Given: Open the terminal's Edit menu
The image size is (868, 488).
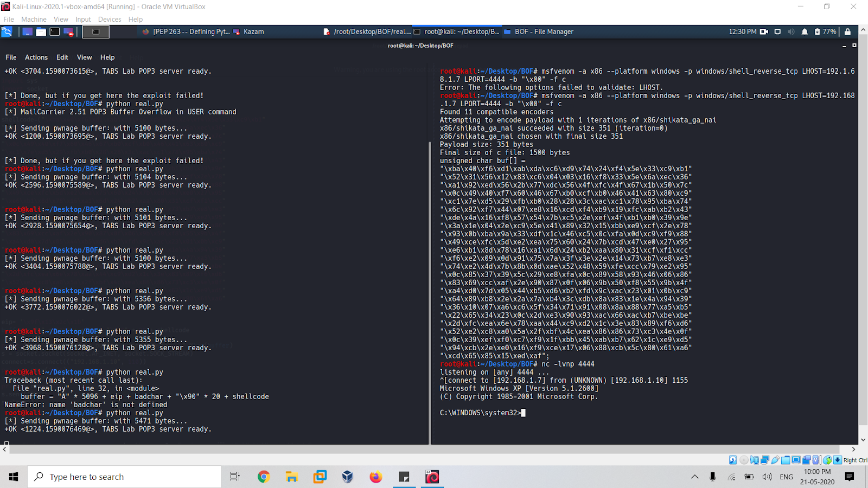Looking at the screenshot, I should pos(62,57).
